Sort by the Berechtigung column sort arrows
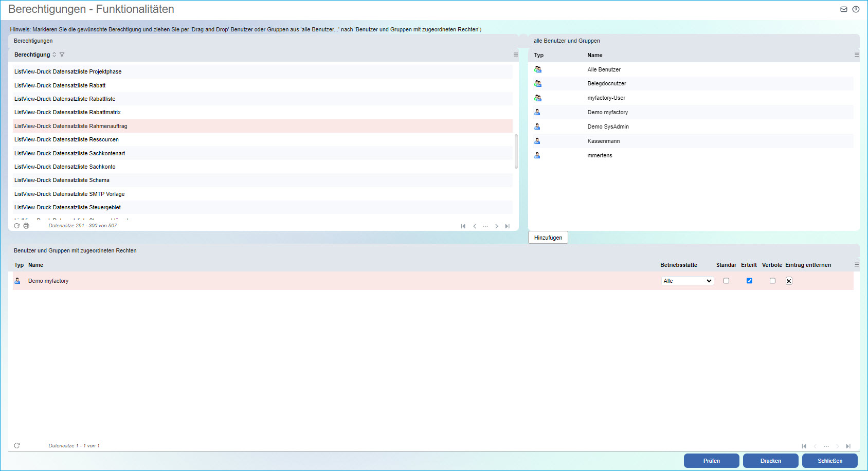The height and width of the screenshot is (471, 868). click(x=55, y=55)
